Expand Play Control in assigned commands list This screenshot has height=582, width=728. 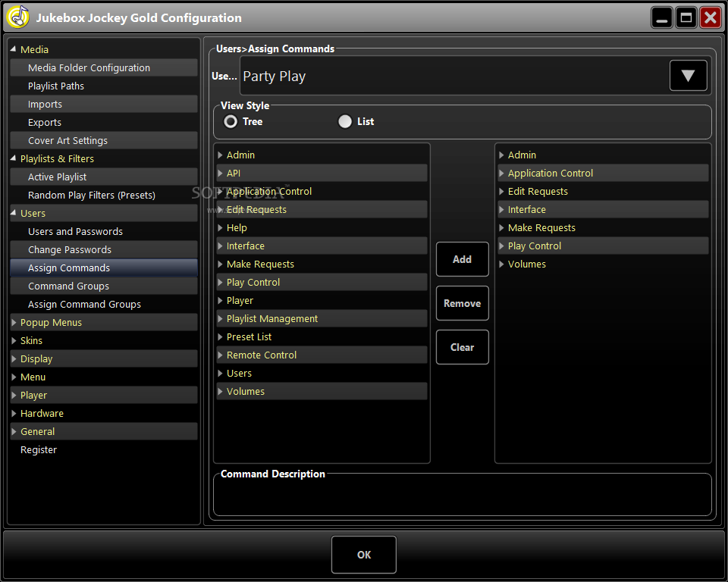tap(501, 246)
